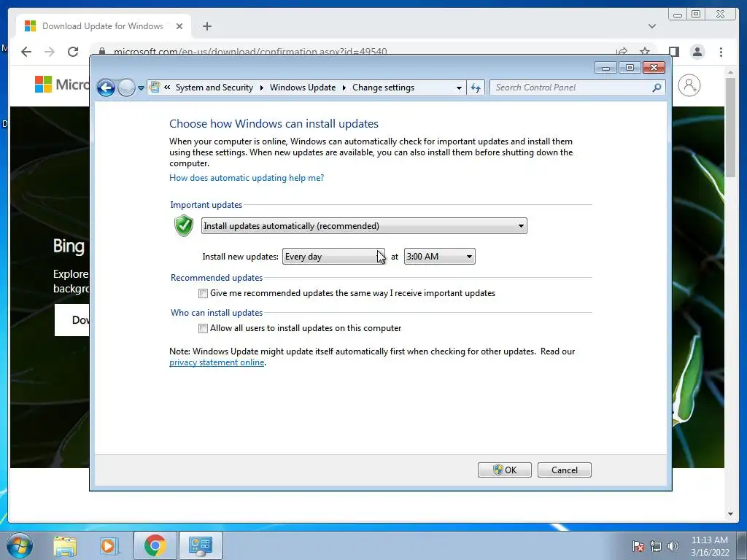Screen dimensions: 747x560
Task: Open How does automatic updating help me link
Action: pyautogui.click(x=247, y=178)
